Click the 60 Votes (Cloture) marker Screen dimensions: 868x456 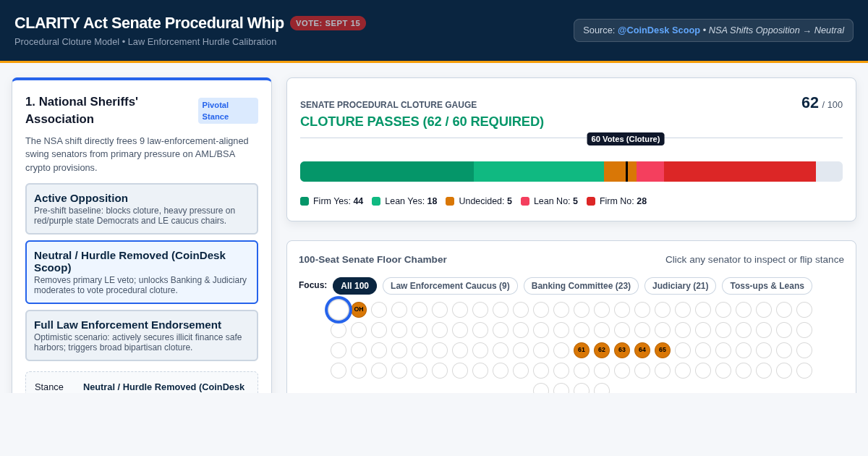point(626,139)
